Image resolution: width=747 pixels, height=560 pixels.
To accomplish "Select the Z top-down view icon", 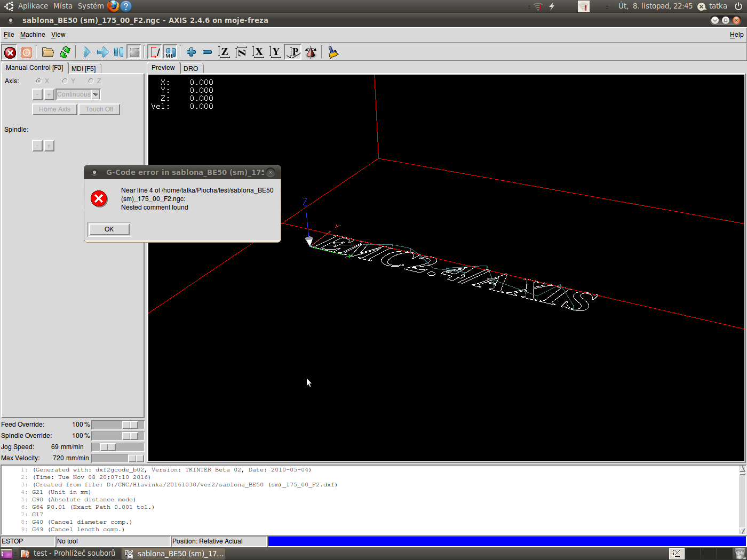I will click(x=224, y=52).
